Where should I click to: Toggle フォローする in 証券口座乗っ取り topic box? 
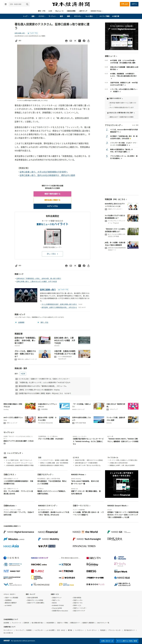click(63, 290)
